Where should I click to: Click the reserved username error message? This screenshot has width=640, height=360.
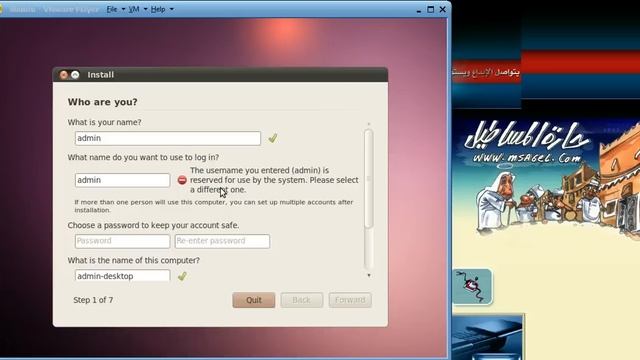click(x=274, y=180)
